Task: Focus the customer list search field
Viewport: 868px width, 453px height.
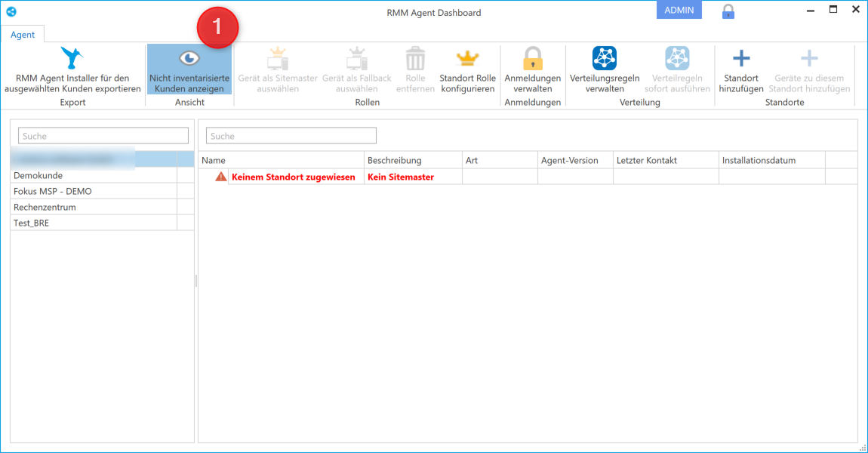Action: (x=103, y=136)
